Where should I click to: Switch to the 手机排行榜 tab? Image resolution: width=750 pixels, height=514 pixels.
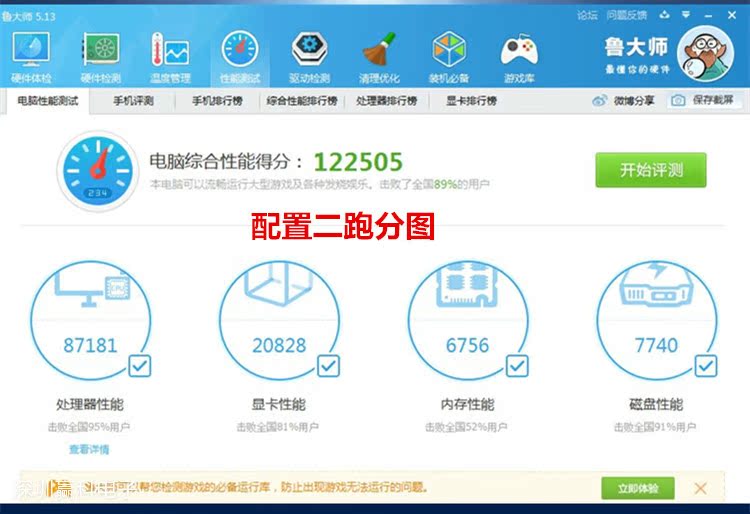pyautogui.click(x=217, y=101)
